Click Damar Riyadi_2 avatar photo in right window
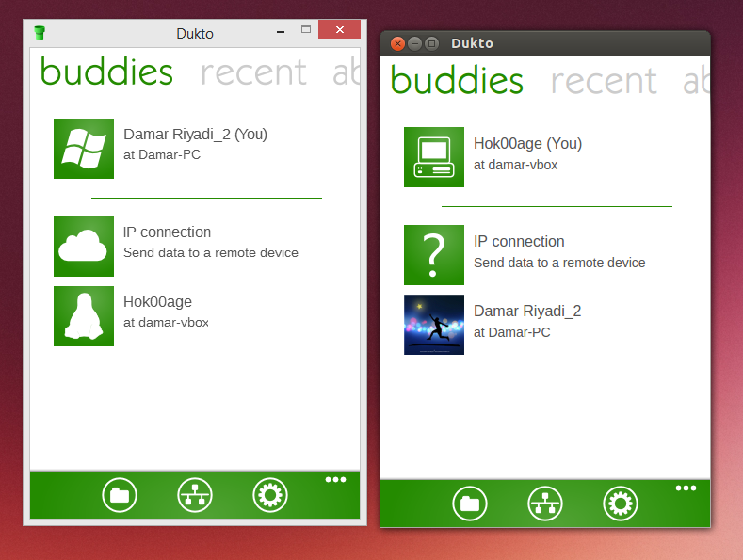The width and height of the screenshot is (743, 560). pyautogui.click(x=434, y=325)
